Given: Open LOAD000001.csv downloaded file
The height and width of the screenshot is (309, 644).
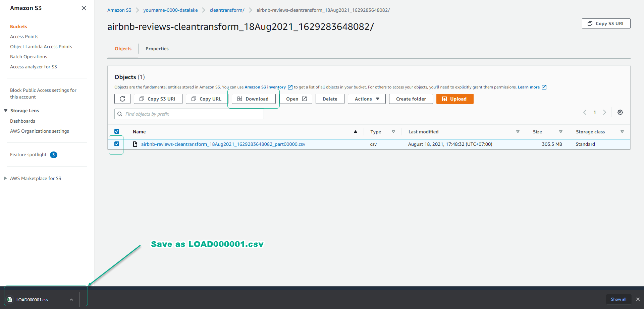Looking at the screenshot, I should tap(33, 300).
